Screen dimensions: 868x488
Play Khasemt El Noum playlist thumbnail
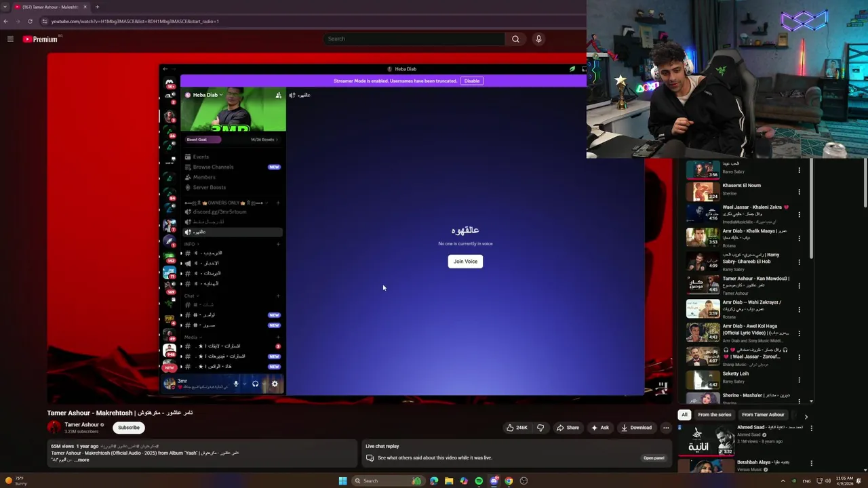(703, 192)
